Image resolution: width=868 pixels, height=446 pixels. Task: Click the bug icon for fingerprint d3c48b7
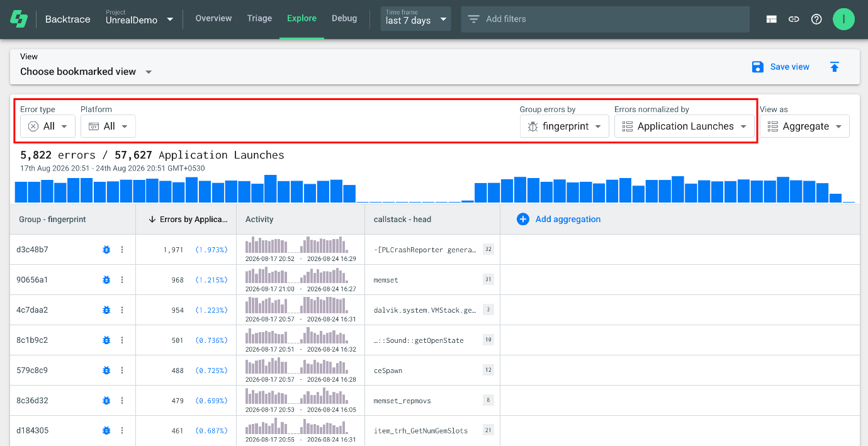pos(106,250)
